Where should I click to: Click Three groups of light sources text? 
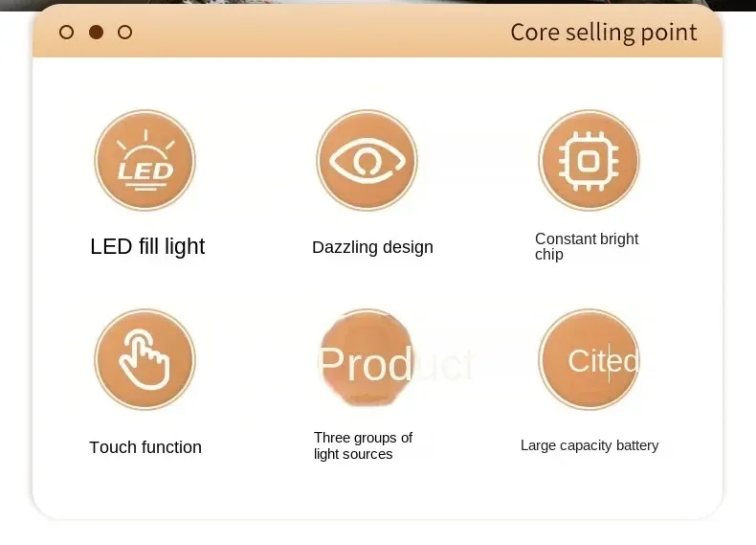tap(363, 445)
